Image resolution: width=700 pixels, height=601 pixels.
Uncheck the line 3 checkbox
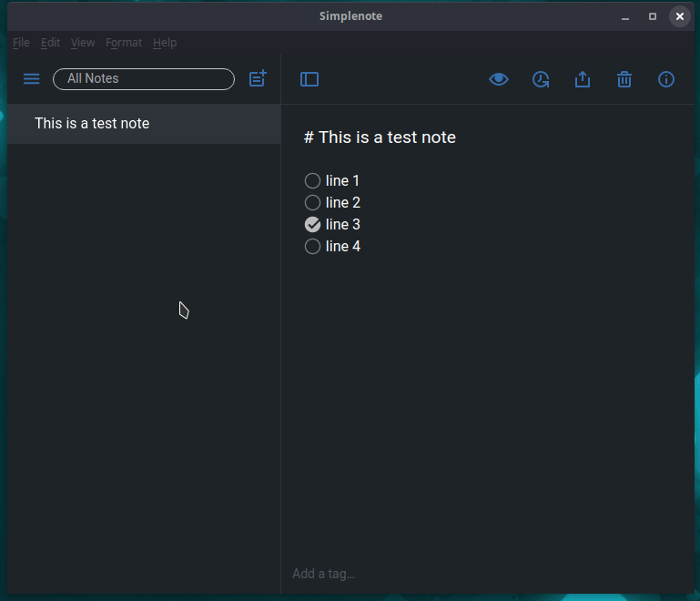pos(312,225)
